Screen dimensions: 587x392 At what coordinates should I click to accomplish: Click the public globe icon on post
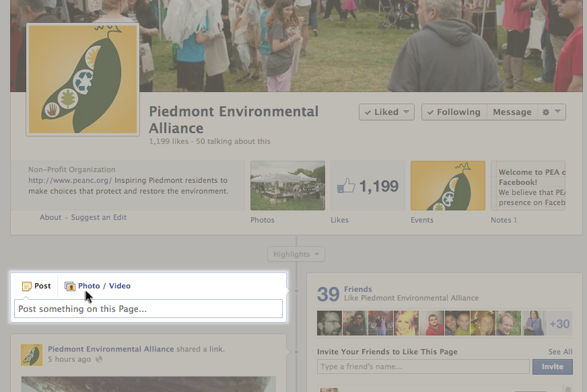(99, 359)
